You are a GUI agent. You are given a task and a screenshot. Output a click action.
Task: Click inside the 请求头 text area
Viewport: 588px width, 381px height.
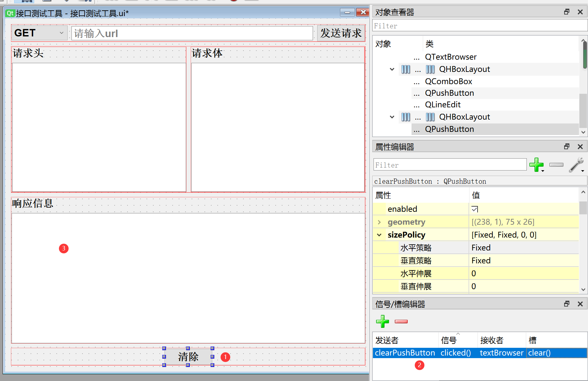99,127
